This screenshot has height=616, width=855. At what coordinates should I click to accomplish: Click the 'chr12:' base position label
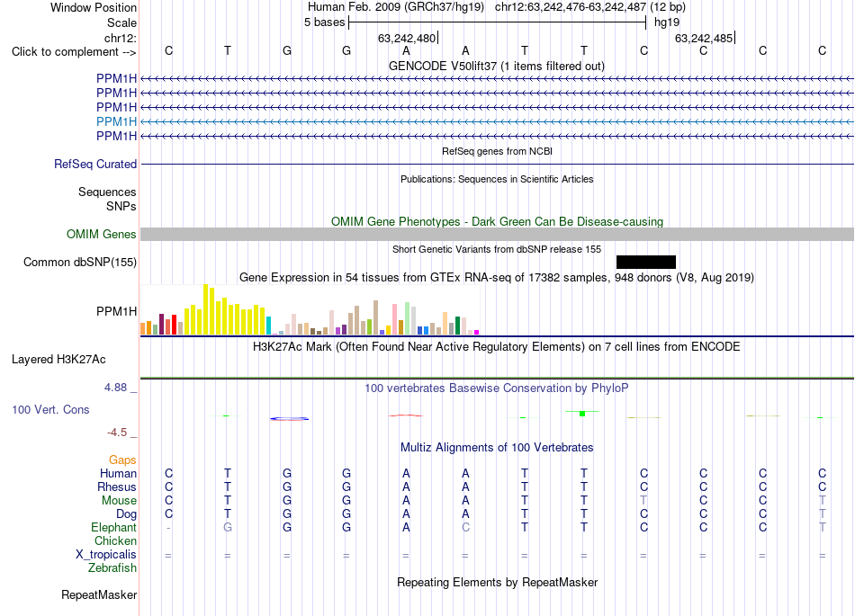pos(121,38)
